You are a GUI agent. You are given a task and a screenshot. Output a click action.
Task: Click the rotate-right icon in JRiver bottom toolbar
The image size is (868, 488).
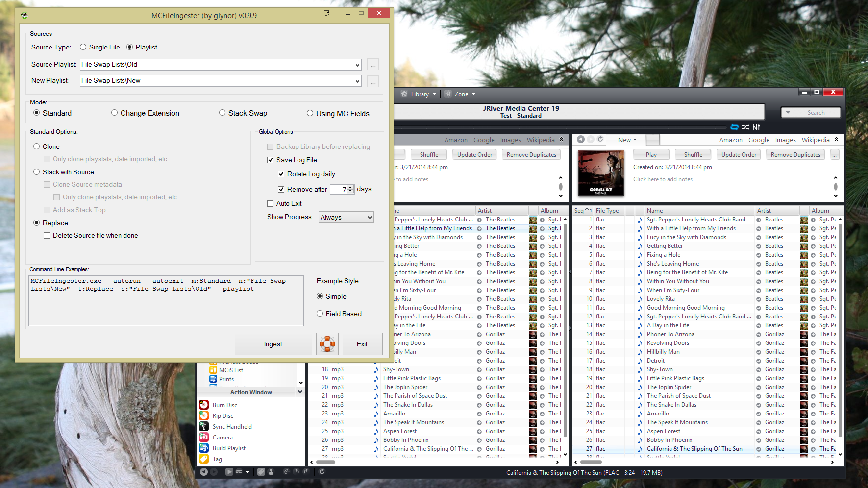(306, 472)
